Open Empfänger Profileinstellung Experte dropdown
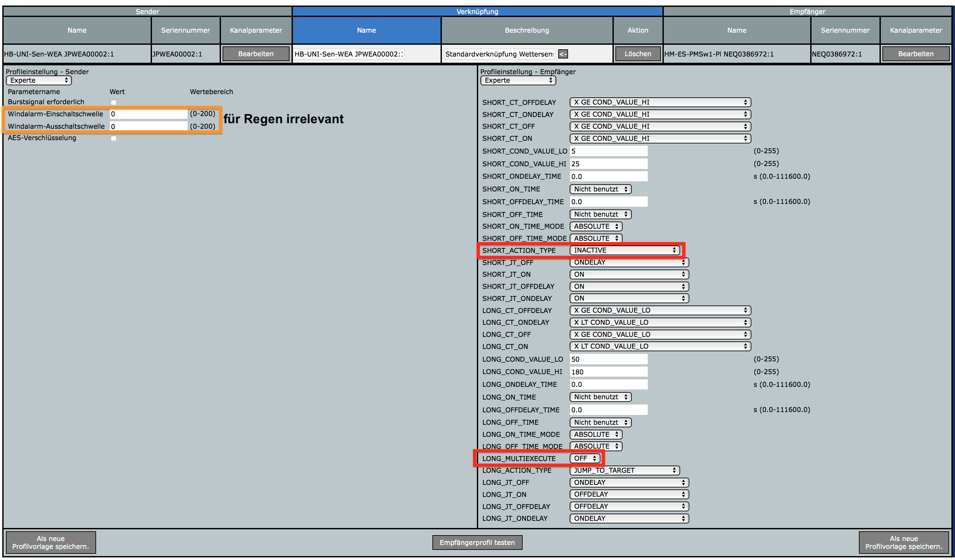This screenshot has width=955, height=560. pos(518,80)
